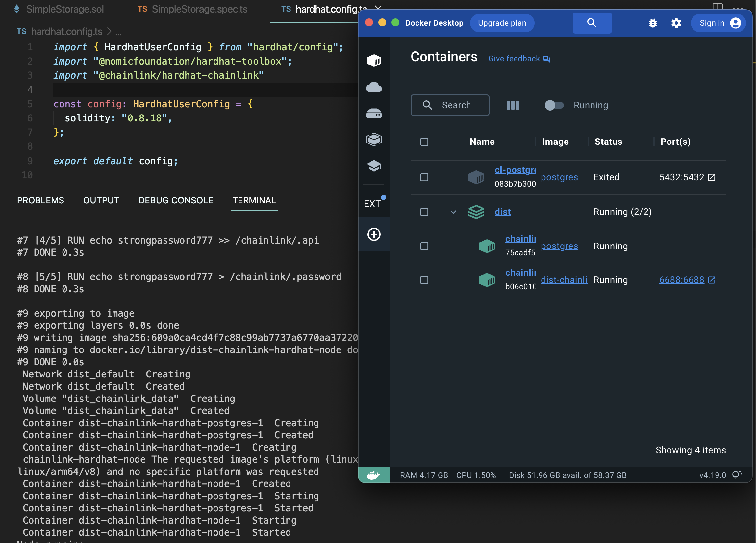756x543 pixels.
Task: Open Volumes drive icon in sidebar
Action: [374, 114]
